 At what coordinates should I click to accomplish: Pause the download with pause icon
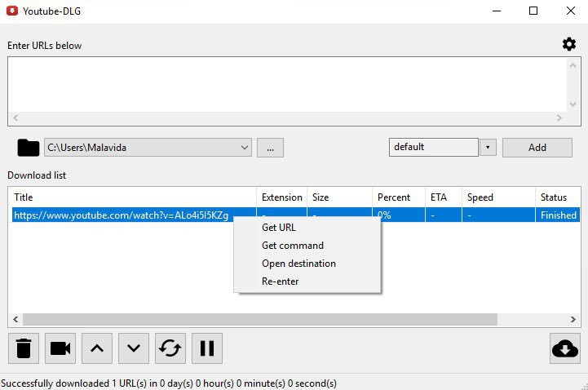pyautogui.click(x=207, y=348)
